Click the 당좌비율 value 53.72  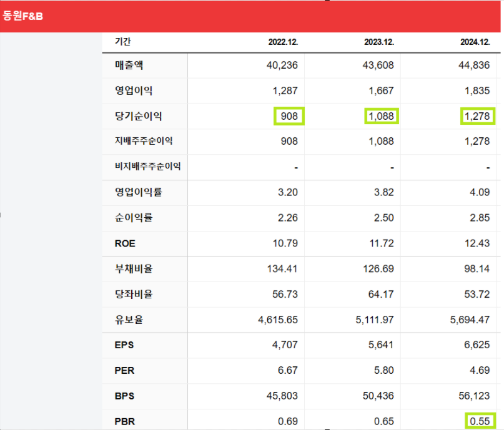point(477,294)
